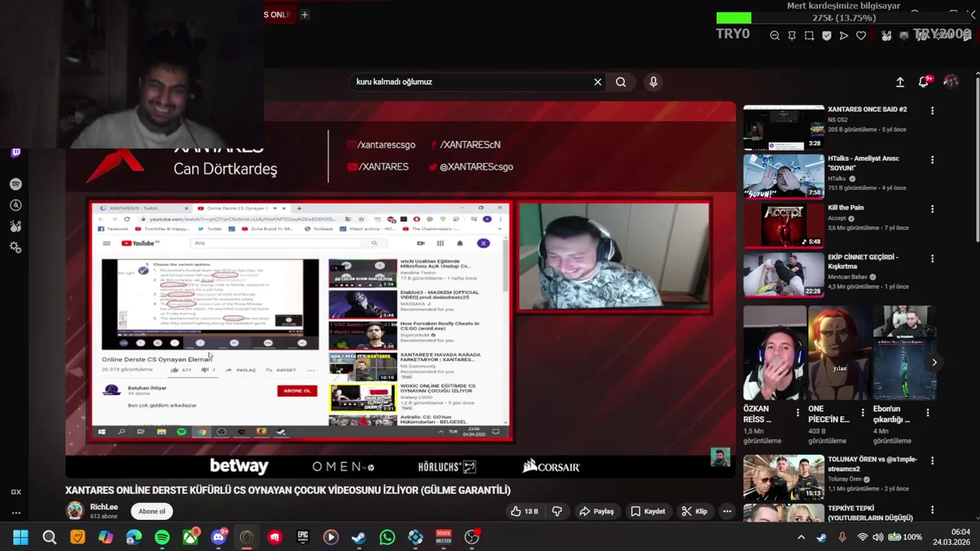Viewport: 980px width, 551px height.
Task: Open ONE PIECE'İN E... short
Action: click(840, 353)
